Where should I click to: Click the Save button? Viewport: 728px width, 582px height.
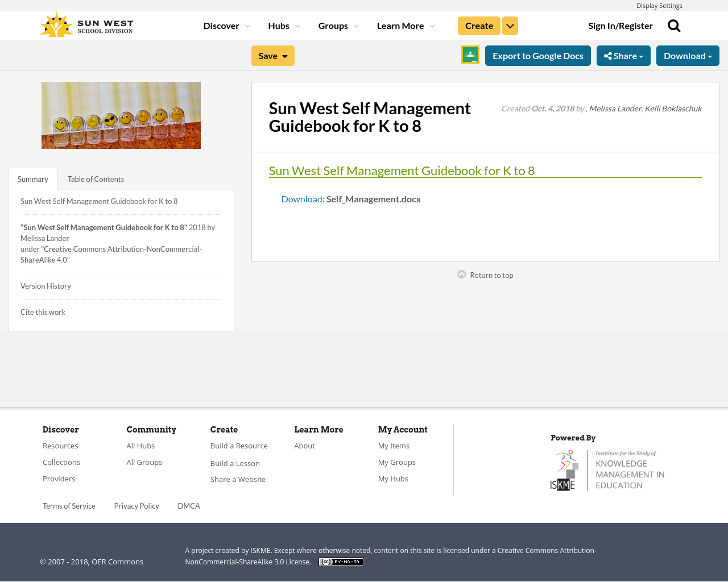click(x=272, y=55)
